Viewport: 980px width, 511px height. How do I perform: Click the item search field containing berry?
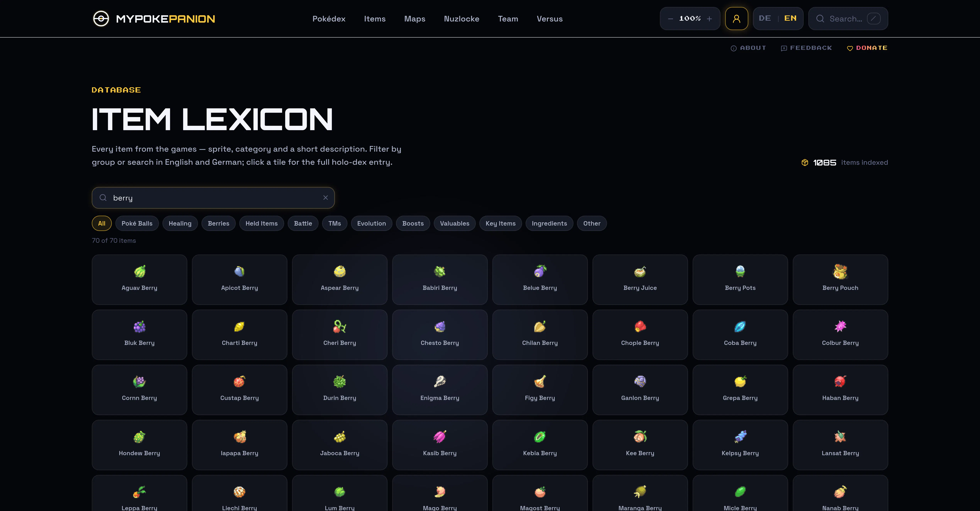pos(213,198)
